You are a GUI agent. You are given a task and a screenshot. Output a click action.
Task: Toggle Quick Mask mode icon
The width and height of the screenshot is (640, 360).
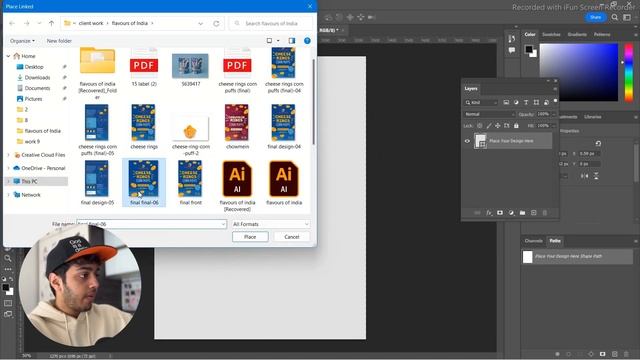(8, 303)
